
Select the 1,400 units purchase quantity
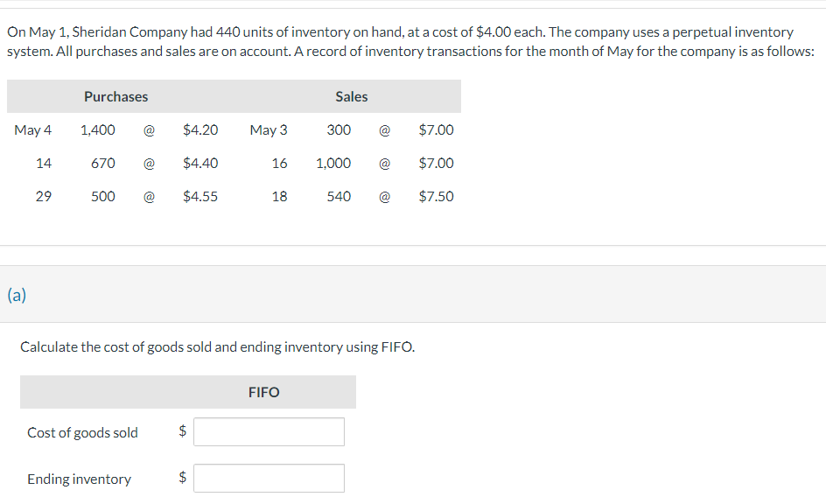pos(97,130)
